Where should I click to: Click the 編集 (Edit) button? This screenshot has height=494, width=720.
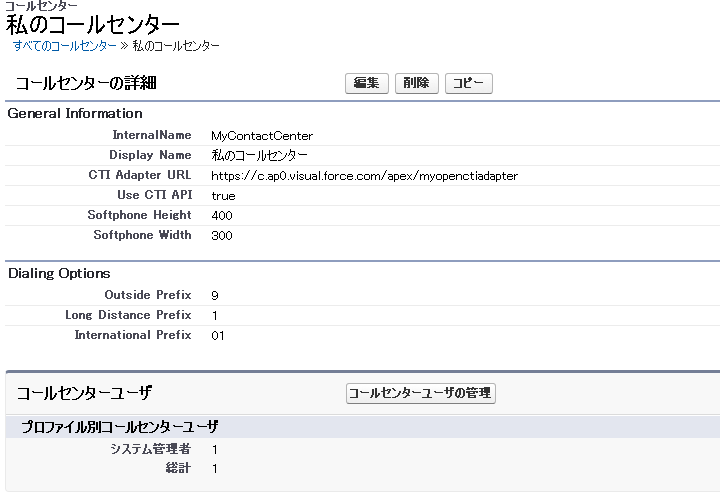pyautogui.click(x=366, y=83)
